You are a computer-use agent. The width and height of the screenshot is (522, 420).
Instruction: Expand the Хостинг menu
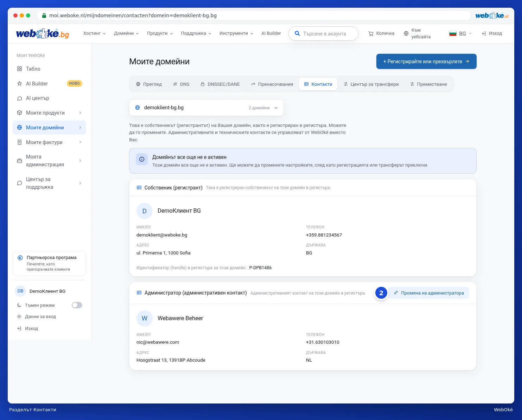tap(94, 33)
